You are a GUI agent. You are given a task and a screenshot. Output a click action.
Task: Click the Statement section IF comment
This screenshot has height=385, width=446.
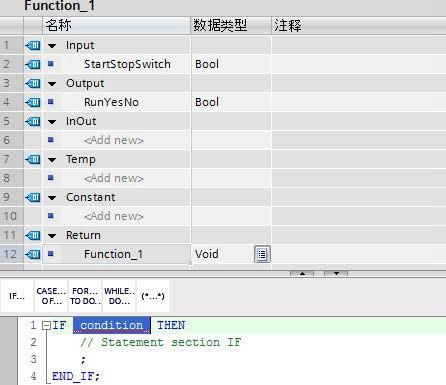(x=160, y=342)
